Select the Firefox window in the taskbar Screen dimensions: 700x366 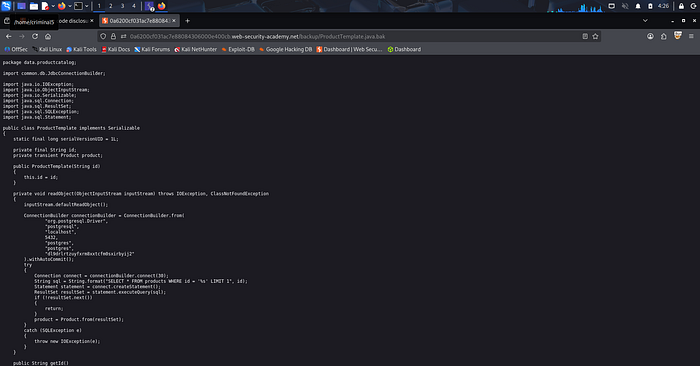click(x=162, y=6)
